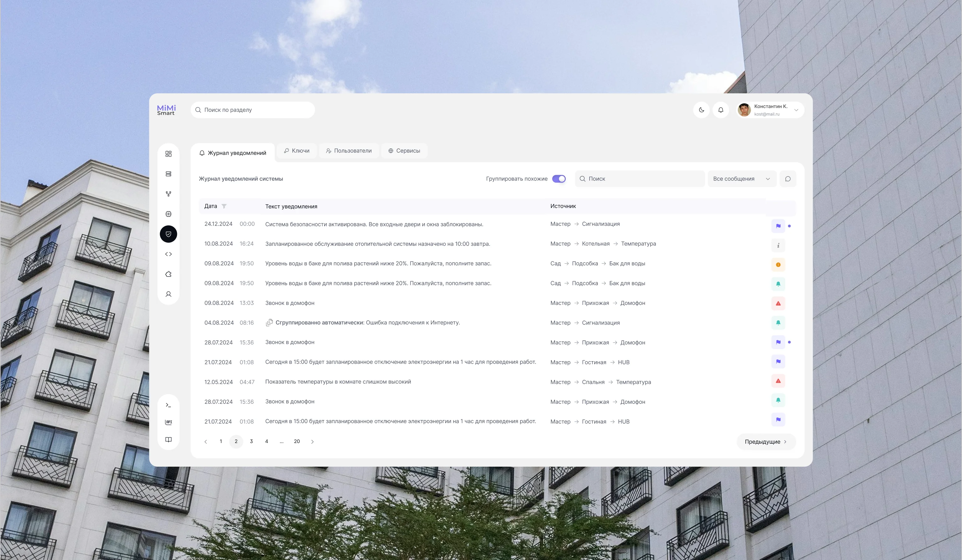Focus the Поиск field in notification journal

tap(640, 179)
